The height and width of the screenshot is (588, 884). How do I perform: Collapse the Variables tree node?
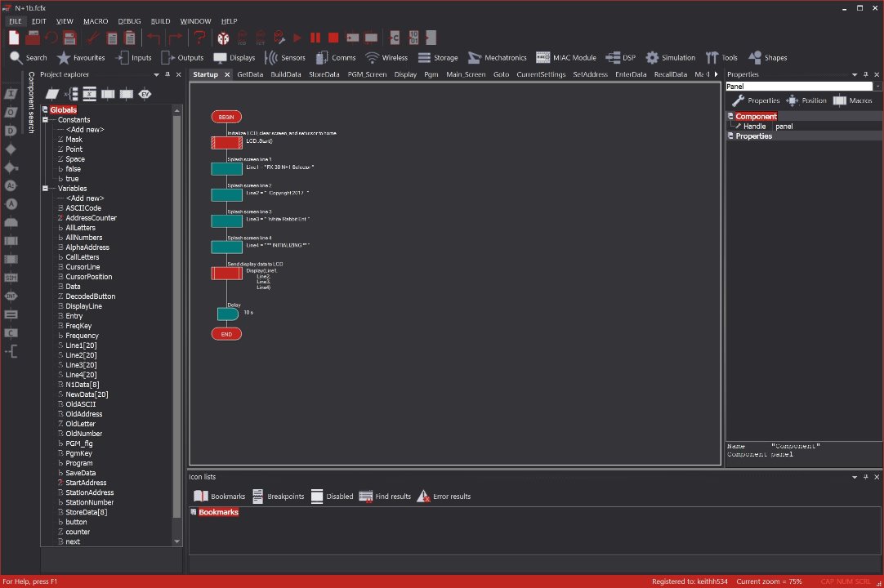(x=45, y=189)
